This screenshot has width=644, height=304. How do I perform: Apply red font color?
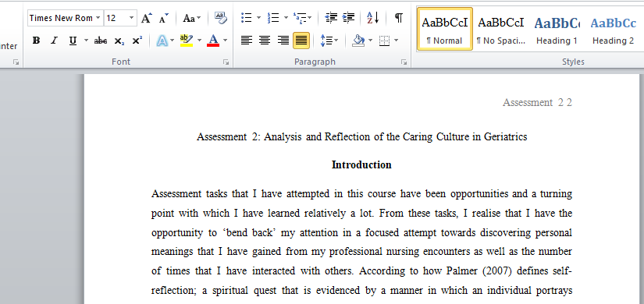[213, 41]
